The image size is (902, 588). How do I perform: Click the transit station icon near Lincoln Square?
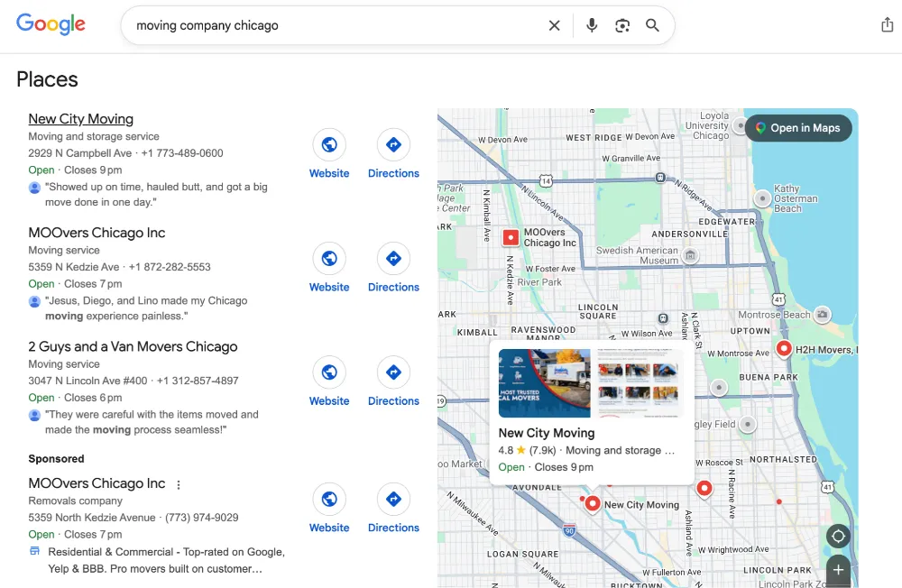coord(663,318)
